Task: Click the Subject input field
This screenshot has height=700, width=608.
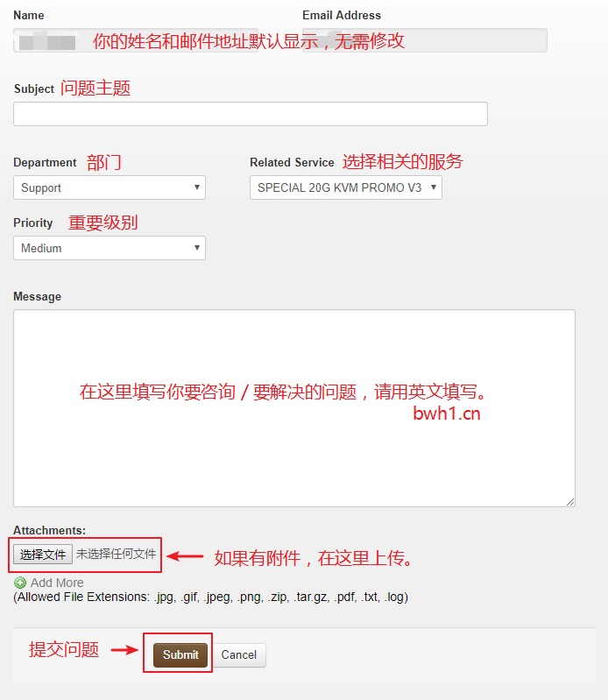Action: 250,114
